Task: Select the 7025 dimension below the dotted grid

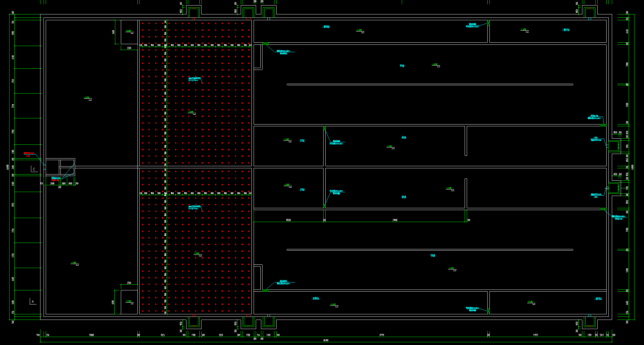Action: [163, 335]
